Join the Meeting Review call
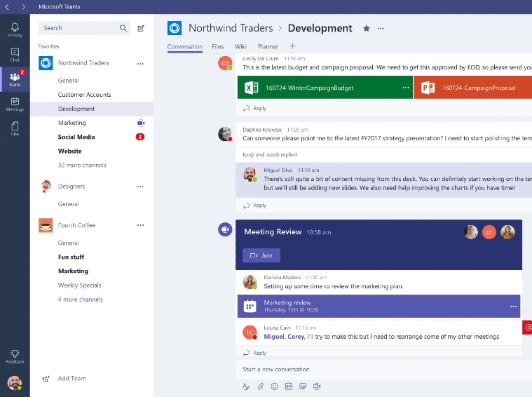Screen dimensions: 532x397 [261, 255]
